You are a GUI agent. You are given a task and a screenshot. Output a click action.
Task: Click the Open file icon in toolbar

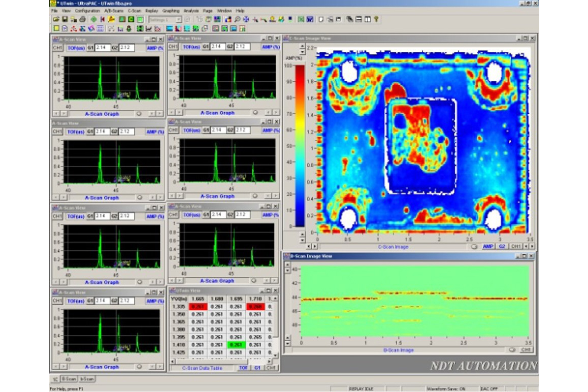(x=56, y=19)
